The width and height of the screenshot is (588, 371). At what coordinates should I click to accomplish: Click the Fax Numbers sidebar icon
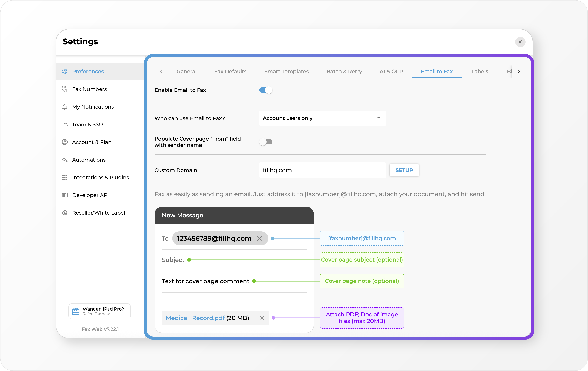[65, 89]
